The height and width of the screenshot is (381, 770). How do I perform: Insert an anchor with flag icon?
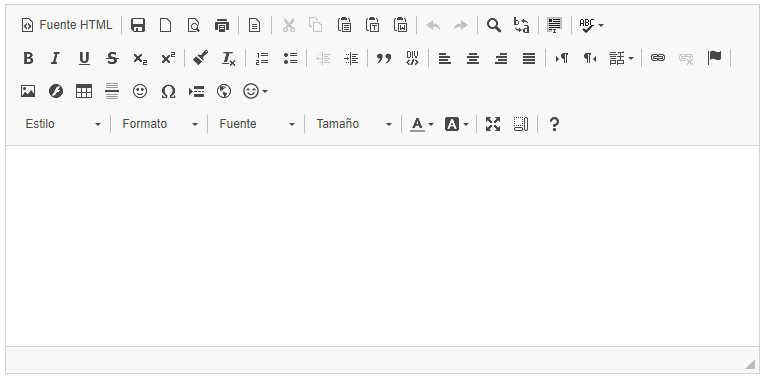pos(715,58)
